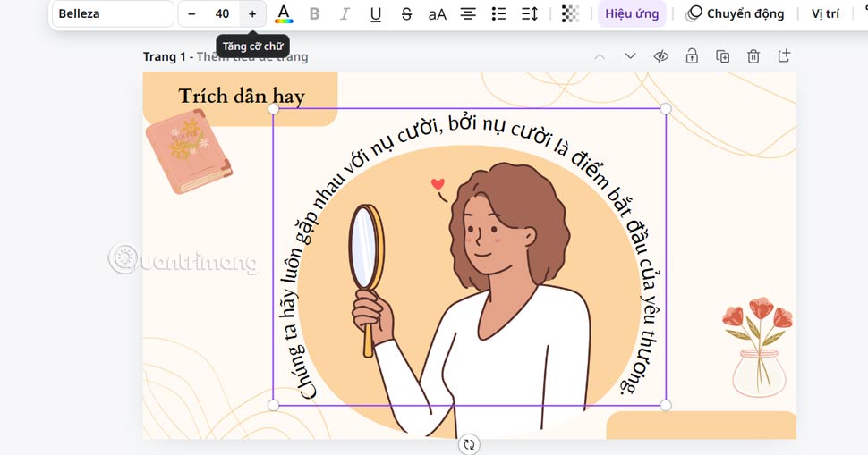Open Chuyển động animation options
This screenshot has width=868, height=455.
point(736,13)
